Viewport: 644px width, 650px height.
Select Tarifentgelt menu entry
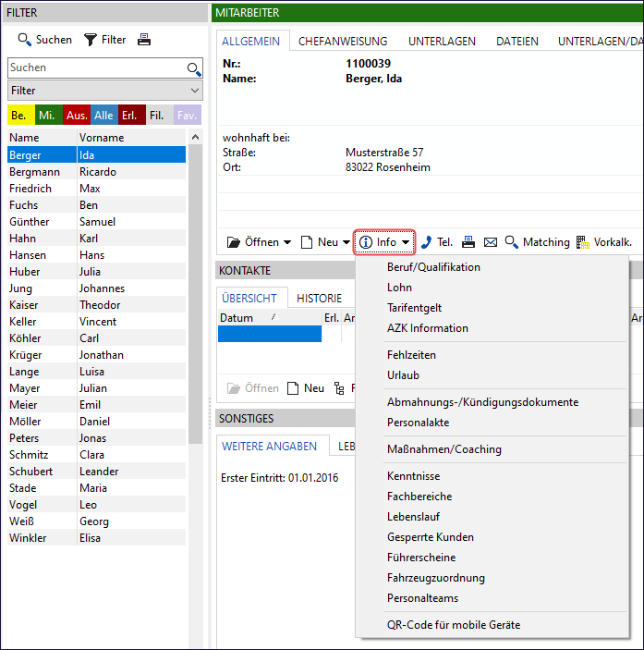pyautogui.click(x=492, y=308)
